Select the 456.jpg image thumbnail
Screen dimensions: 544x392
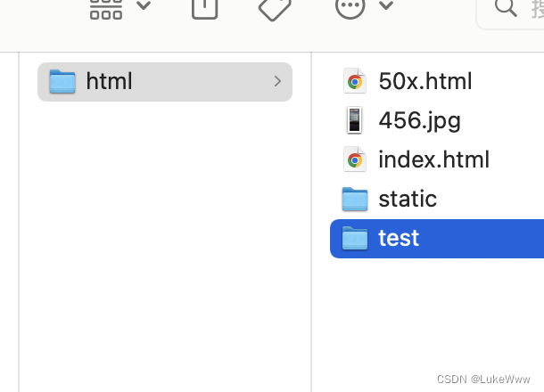coord(354,120)
